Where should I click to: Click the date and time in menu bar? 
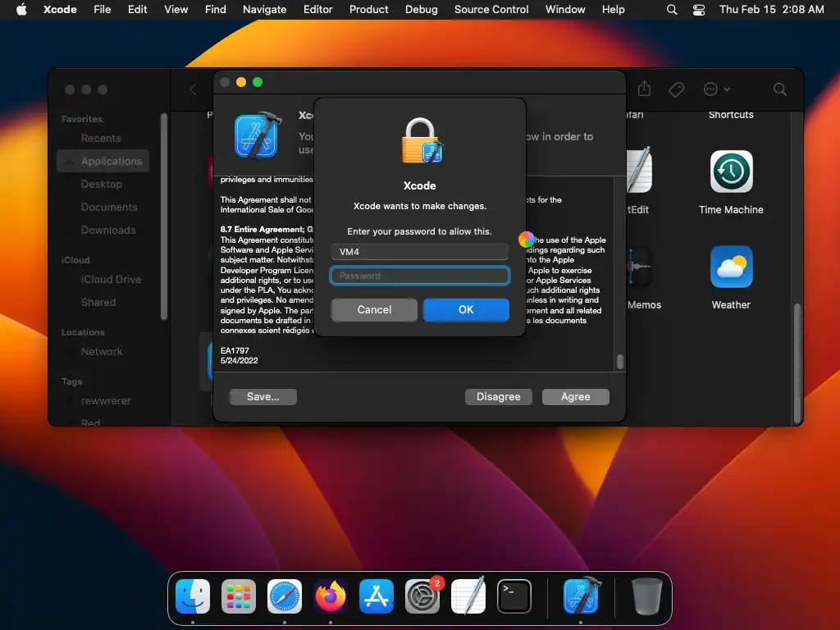click(x=771, y=9)
